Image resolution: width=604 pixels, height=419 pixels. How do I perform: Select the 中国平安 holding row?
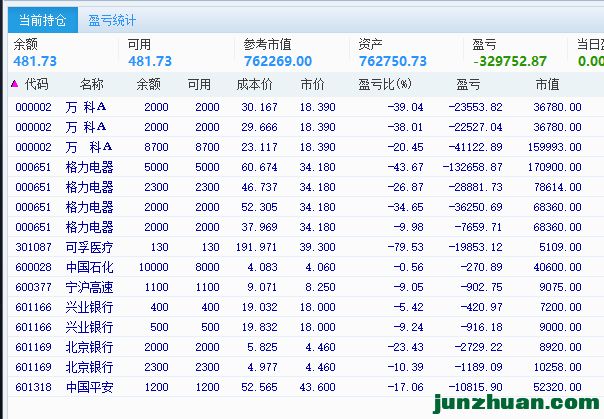tap(306, 387)
